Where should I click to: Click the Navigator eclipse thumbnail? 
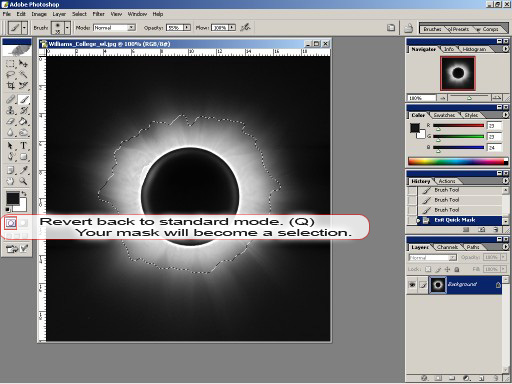458,73
